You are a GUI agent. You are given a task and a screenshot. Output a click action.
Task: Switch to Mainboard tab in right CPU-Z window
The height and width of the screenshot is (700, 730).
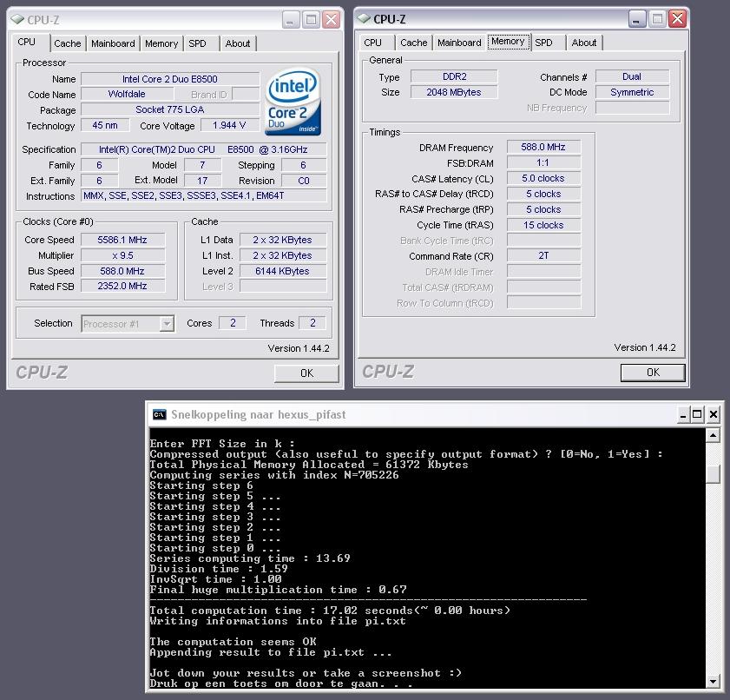pyautogui.click(x=459, y=43)
